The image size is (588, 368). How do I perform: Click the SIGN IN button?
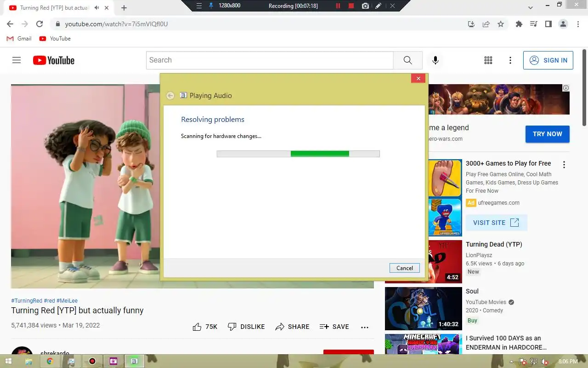(548, 60)
